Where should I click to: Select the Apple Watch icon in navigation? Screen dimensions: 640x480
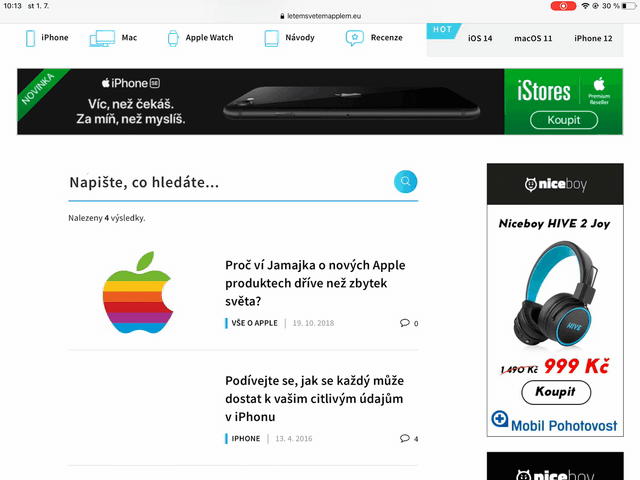[173, 38]
